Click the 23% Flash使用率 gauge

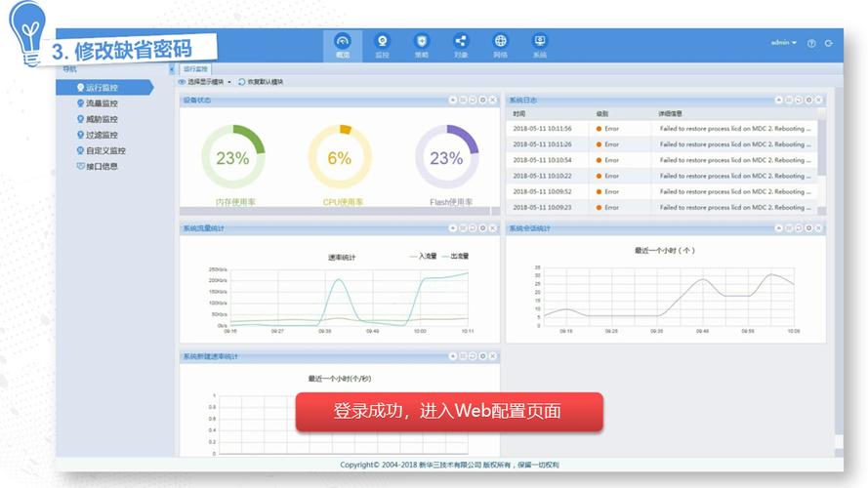click(447, 157)
